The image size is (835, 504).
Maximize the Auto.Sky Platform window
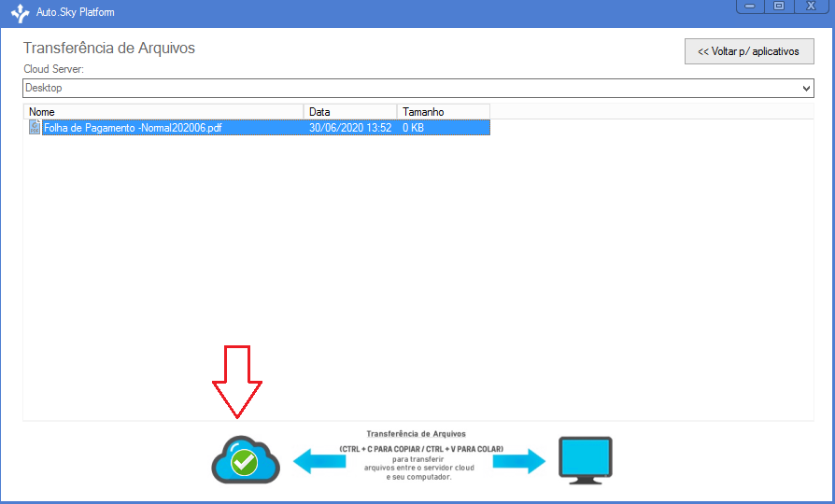pyautogui.click(x=779, y=7)
